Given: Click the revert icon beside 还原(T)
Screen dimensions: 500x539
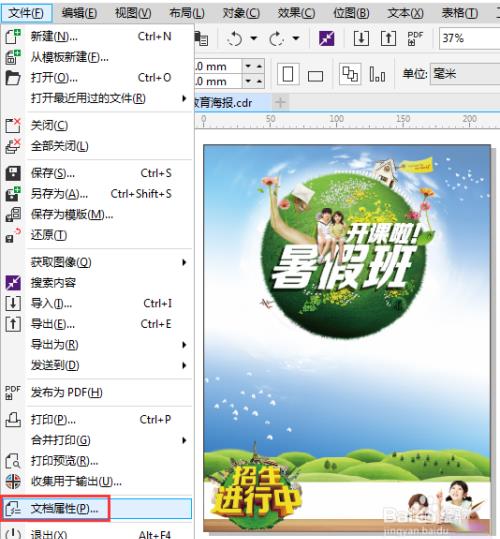Looking at the screenshot, I should (x=13, y=235).
